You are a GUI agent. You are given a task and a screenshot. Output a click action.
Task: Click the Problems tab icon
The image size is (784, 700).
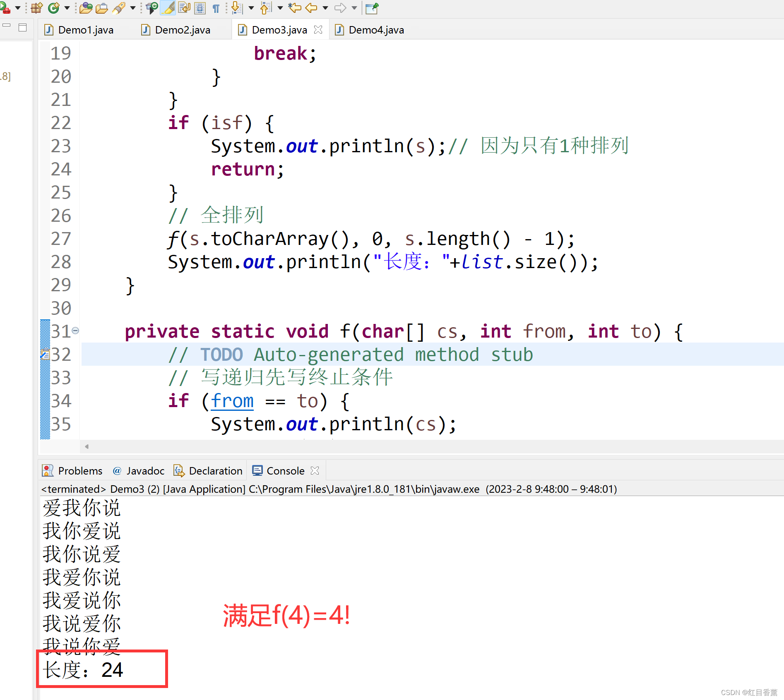coord(48,470)
